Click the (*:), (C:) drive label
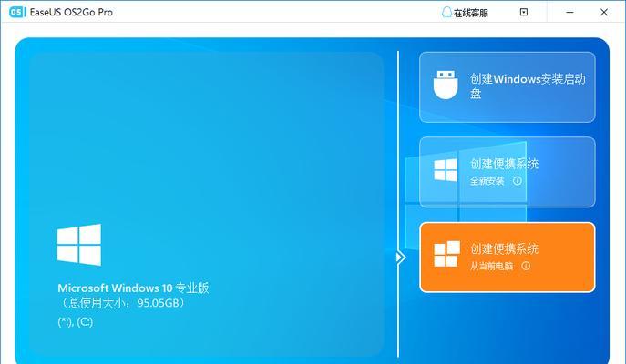 click(76, 322)
